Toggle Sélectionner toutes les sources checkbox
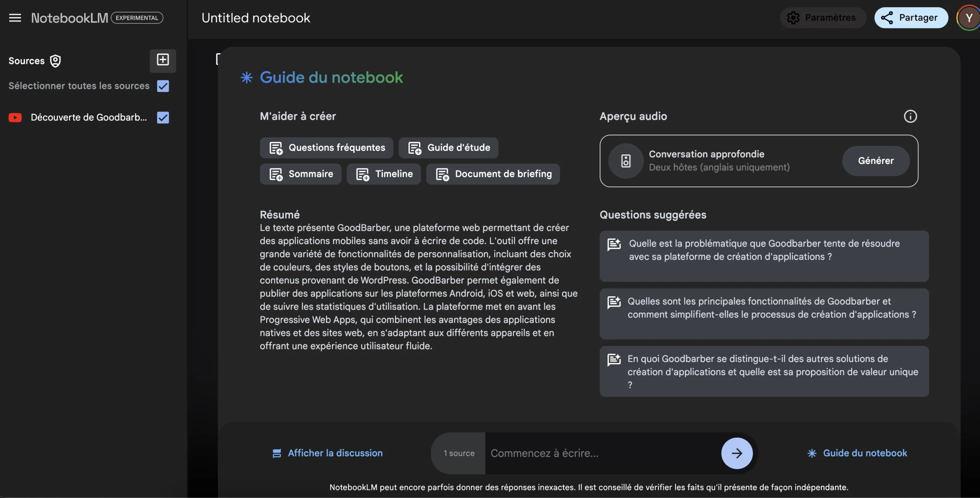 pos(163,86)
